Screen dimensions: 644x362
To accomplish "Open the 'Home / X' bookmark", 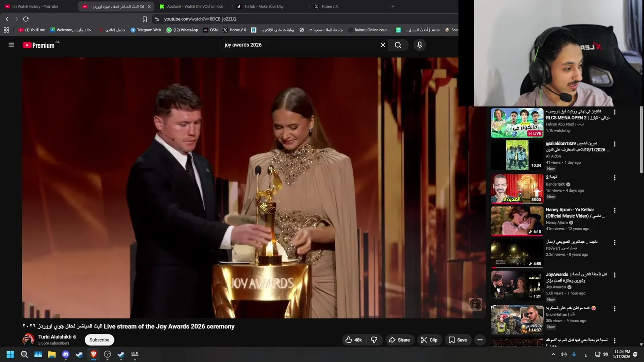I will pyautogui.click(x=234, y=30).
